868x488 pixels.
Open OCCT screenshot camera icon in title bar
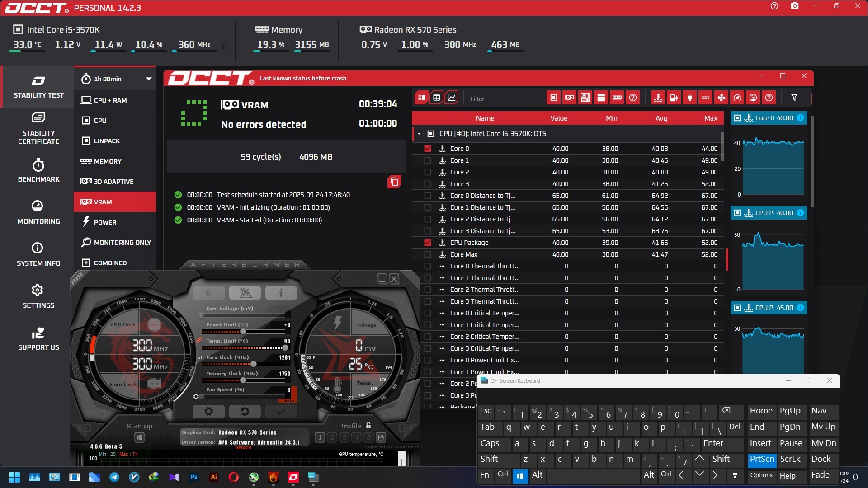(x=795, y=6)
